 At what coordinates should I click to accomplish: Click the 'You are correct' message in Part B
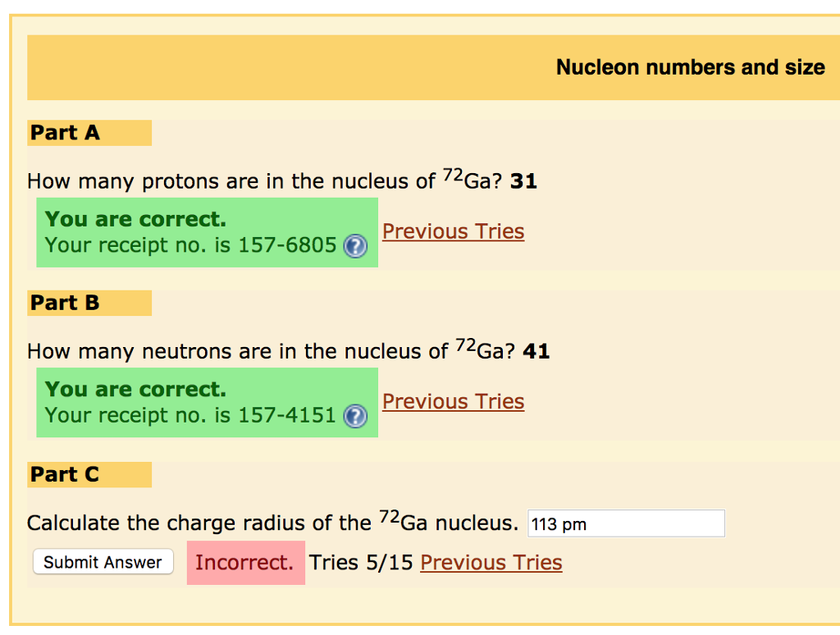[x=135, y=389]
